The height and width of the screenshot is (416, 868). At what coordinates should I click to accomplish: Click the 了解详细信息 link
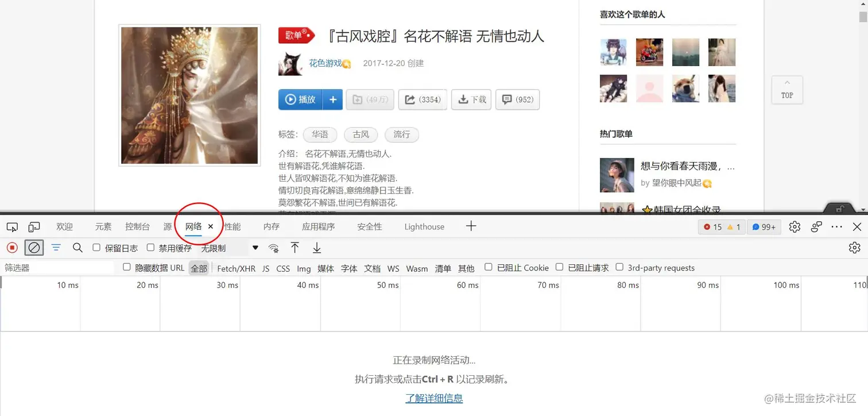coord(434,398)
